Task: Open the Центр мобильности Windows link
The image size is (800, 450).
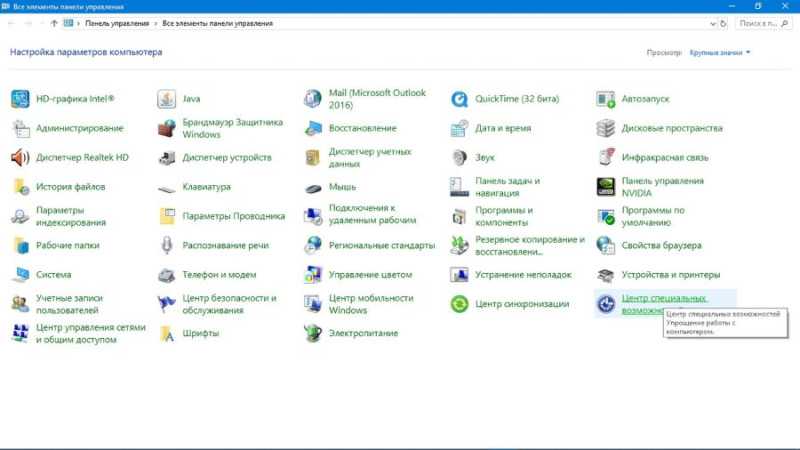Action: [371, 304]
